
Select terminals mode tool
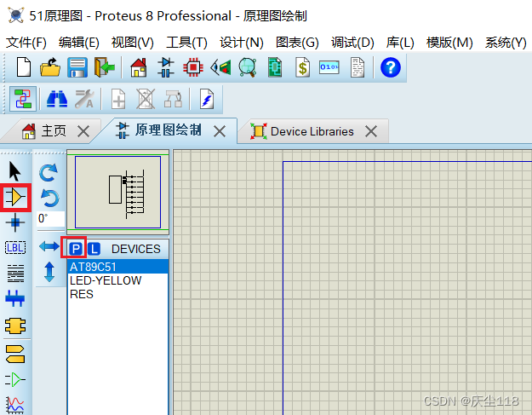coord(15,354)
